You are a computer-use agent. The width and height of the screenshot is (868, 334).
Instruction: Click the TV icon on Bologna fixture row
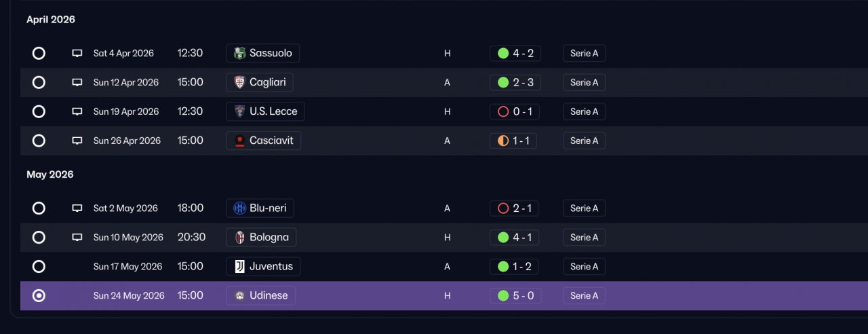tap(77, 238)
